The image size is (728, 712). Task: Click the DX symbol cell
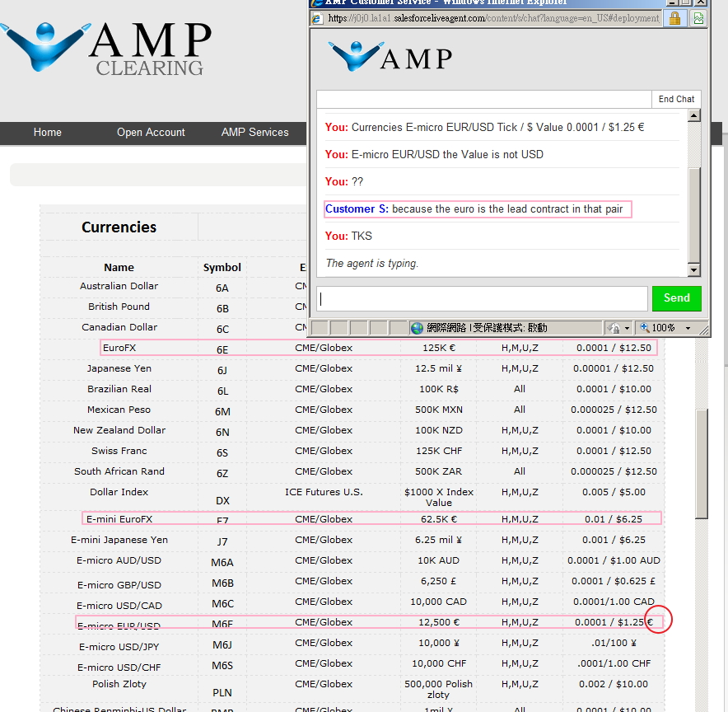coord(222,501)
